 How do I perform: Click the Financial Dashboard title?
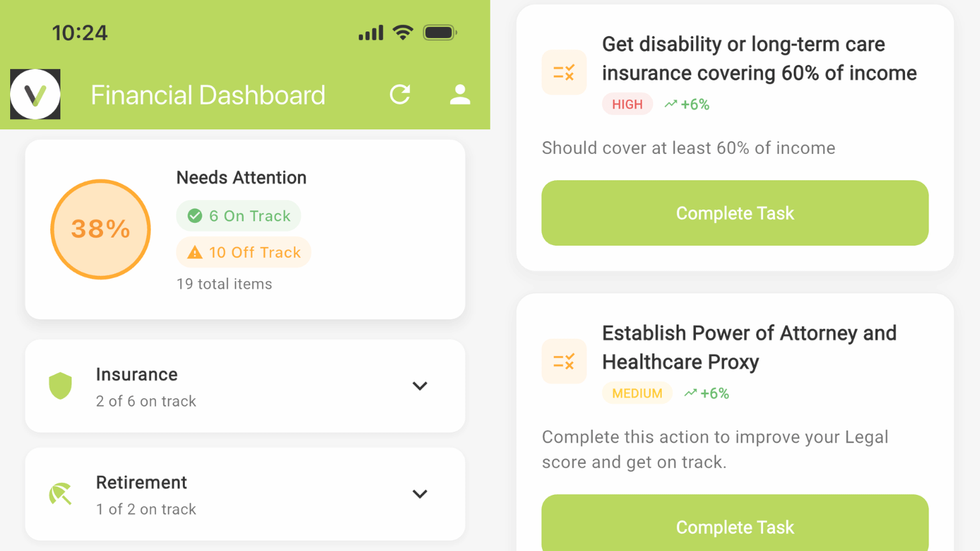pyautogui.click(x=208, y=95)
